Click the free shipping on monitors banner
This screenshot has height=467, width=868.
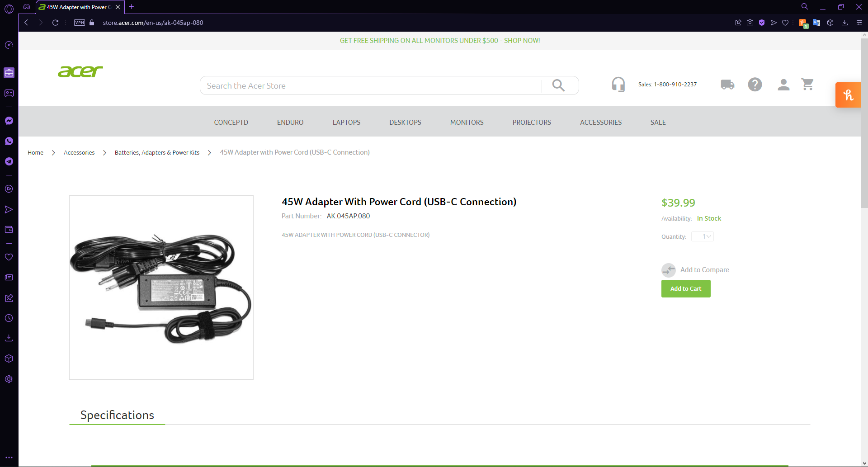[x=440, y=41]
